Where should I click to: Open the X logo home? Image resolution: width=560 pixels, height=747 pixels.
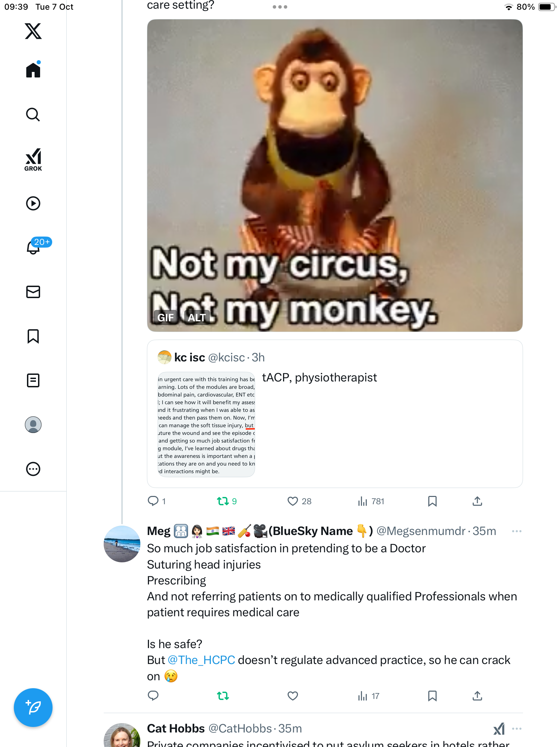[33, 31]
